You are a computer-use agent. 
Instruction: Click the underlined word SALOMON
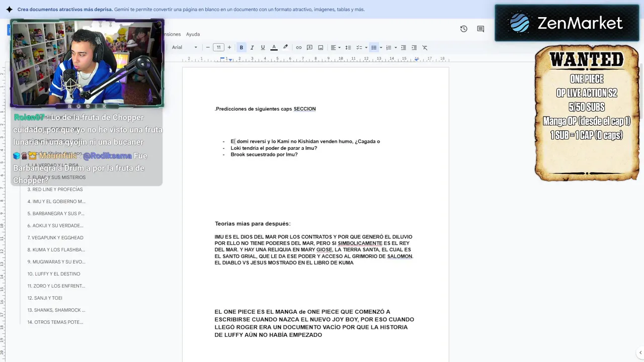(399, 256)
